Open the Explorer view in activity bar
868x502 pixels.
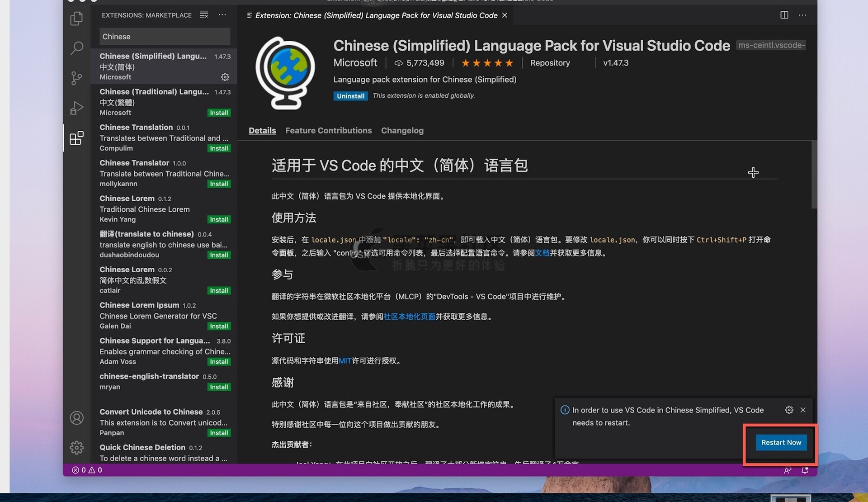coord(76,19)
